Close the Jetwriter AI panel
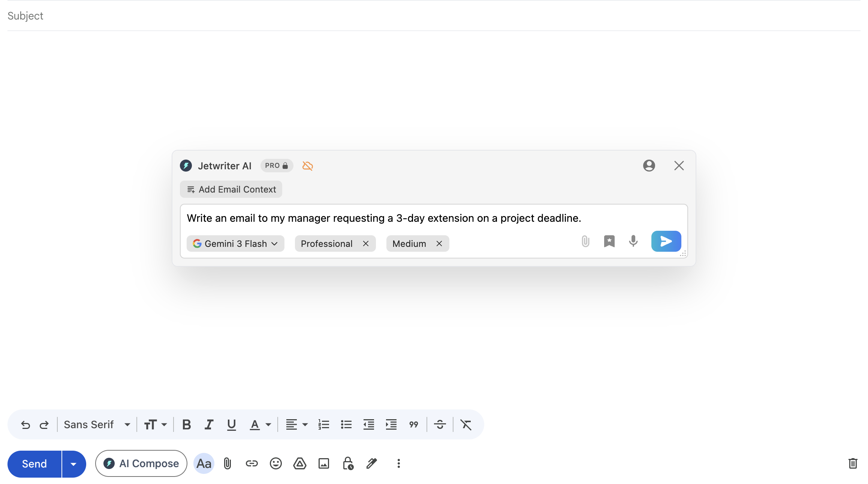This screenshot has height=484, width=868. [679, 166]
